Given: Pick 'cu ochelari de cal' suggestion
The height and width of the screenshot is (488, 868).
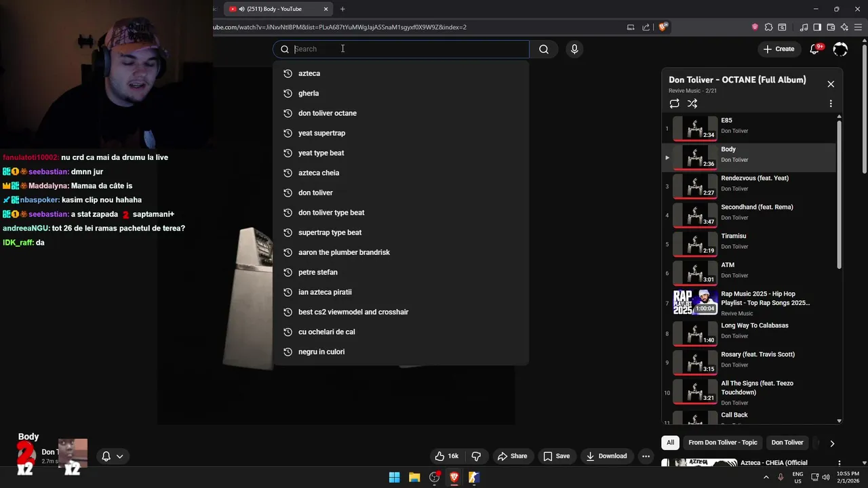Looking at the screenshot, I should point(401,331).
